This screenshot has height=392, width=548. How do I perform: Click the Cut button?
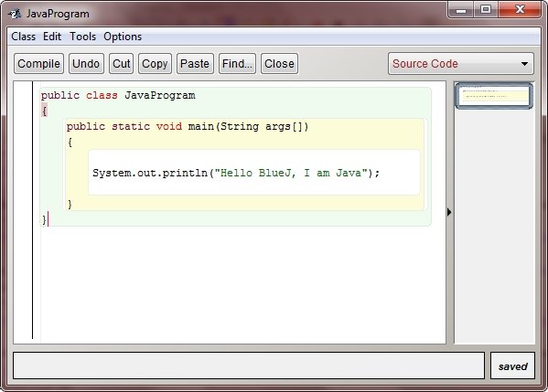tap(122, 64)
